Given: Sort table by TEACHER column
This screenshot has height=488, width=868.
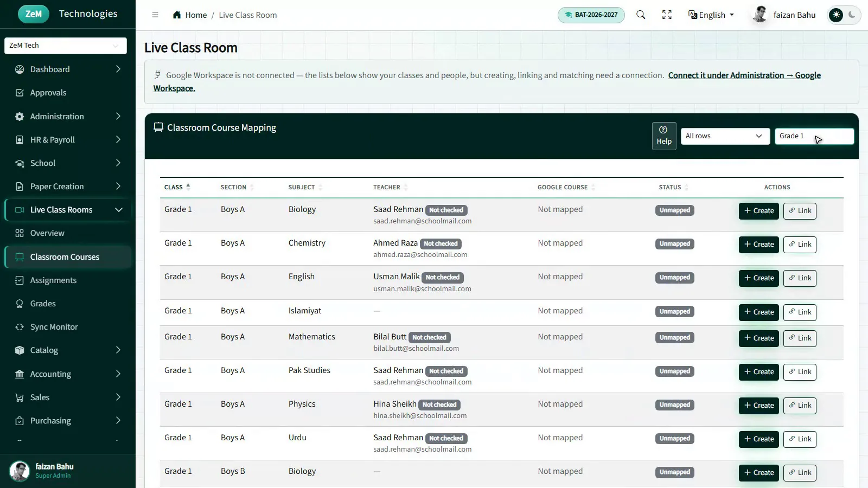Looking at the screenshot, I should coord(391,187).
